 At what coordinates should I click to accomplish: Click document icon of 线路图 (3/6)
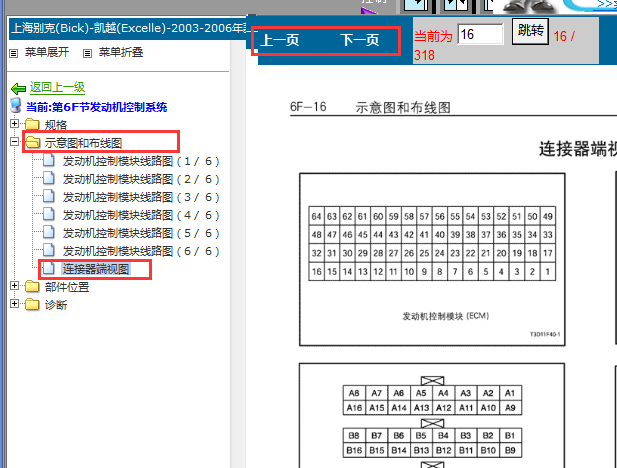click(x=49, y=196)
